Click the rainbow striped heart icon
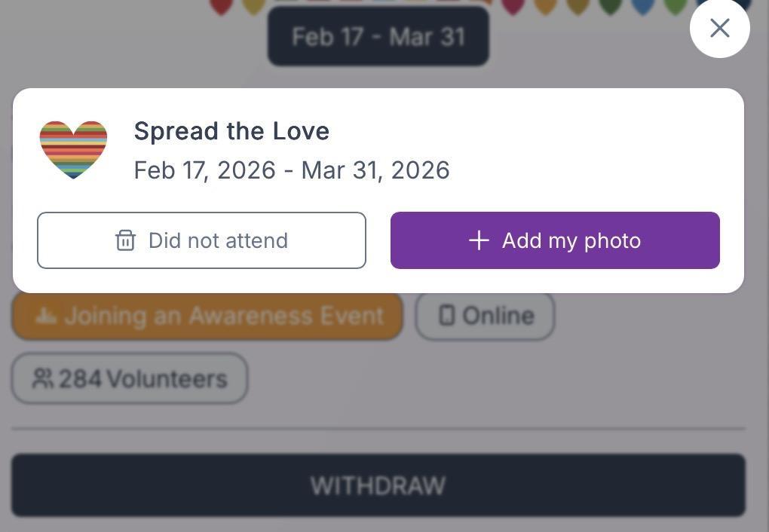Screen dimensions: 769x532 tap(73, 149)
